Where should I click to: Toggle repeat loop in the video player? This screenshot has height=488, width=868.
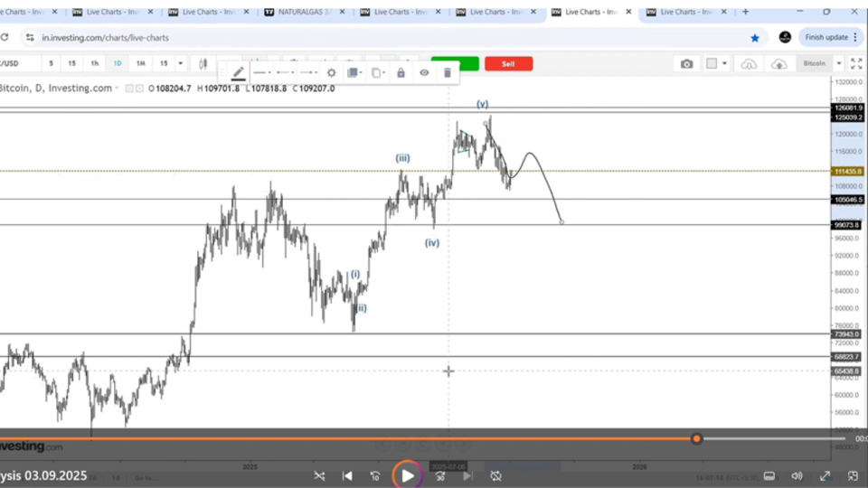click(495, 475)
